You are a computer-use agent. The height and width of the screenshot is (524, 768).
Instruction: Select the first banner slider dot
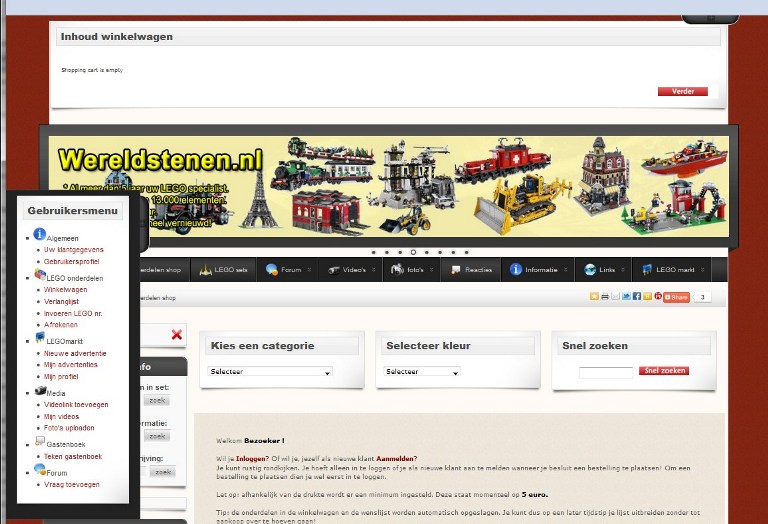point(374,252)
